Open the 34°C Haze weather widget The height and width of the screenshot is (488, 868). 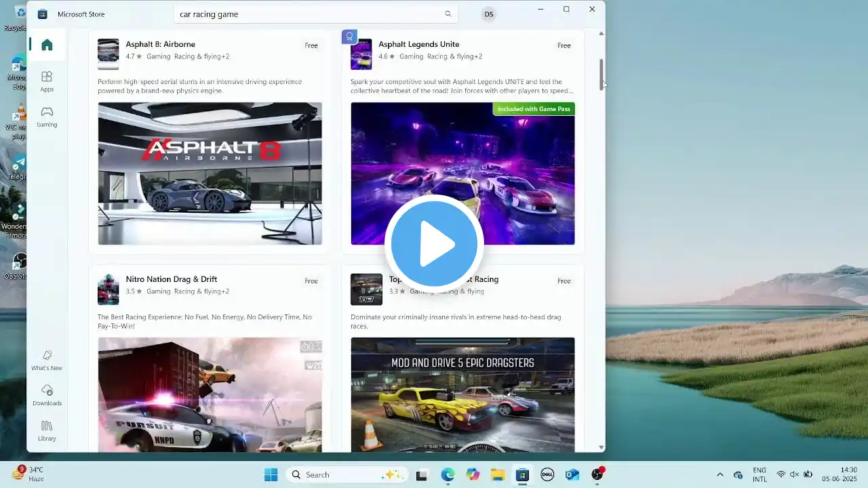tap(27, 474)
